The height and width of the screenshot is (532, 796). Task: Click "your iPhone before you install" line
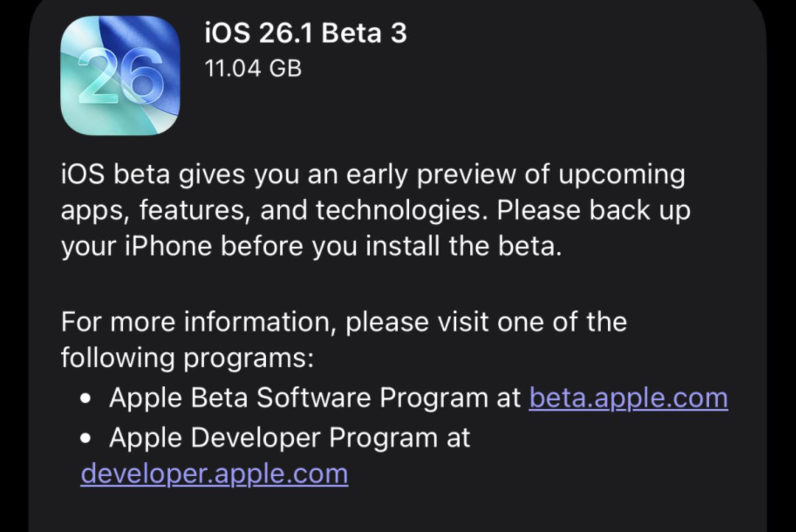click(x=311, y=247)
